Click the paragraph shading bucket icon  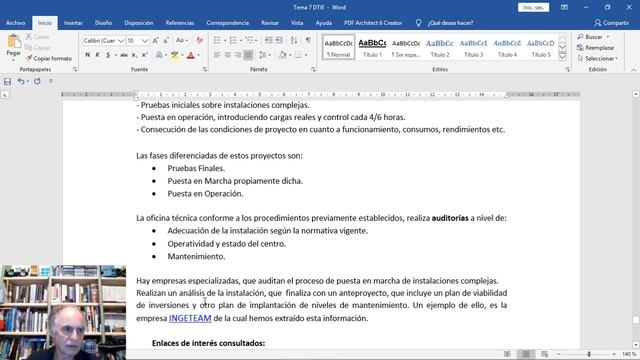(282, 55)
